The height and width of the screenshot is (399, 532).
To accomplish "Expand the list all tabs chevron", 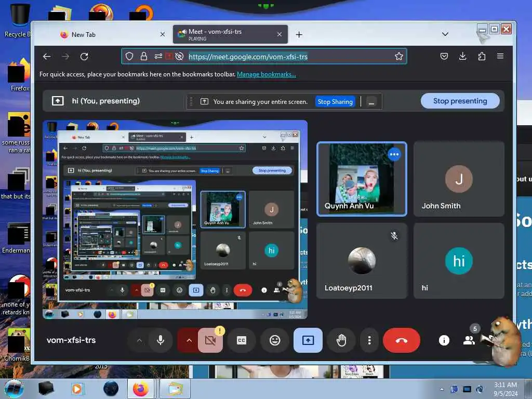I will [x=445, y=34].
